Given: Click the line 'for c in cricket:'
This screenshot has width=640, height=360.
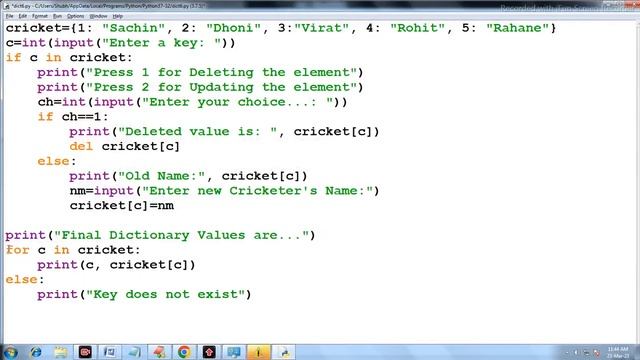Looking at the screenshot, I should coord(73,250).
